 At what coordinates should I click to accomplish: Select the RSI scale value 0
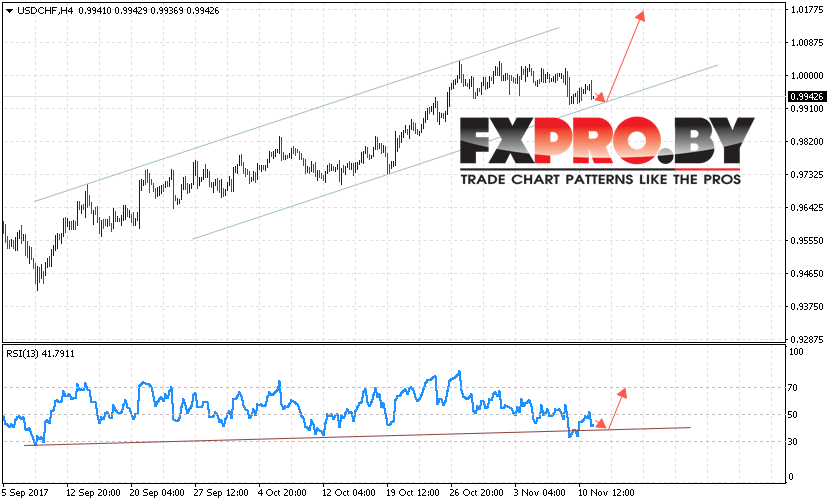pyautogui.click(x=791, y=477)
